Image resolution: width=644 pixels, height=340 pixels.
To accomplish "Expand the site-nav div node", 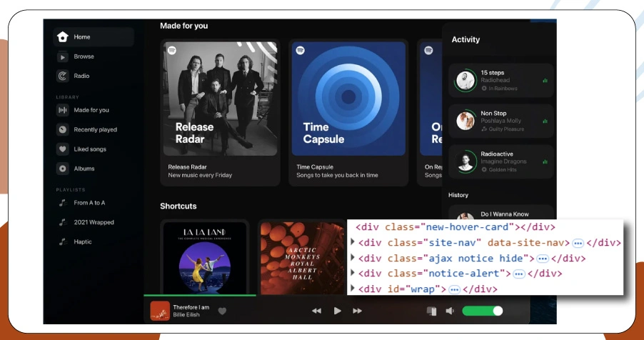I will coord(353,242).
